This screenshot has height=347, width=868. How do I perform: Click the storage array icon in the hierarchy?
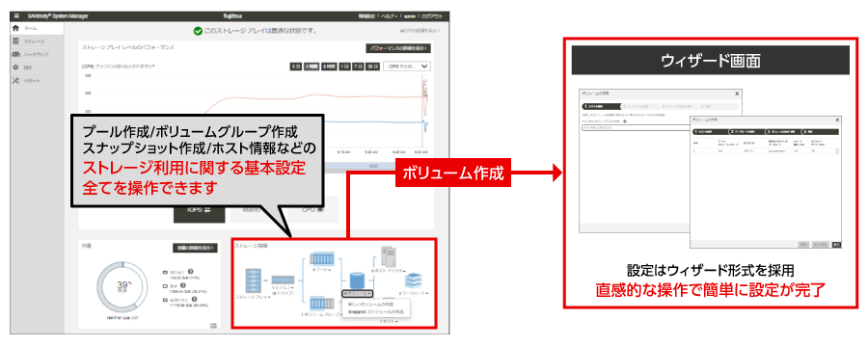point(253,280)
